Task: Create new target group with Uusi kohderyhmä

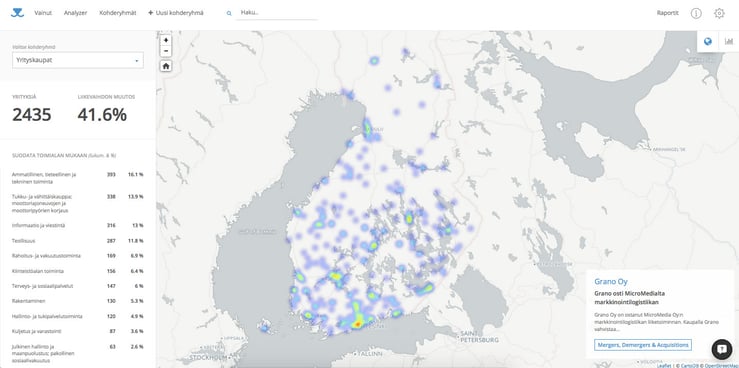Action: coord(176,13)
